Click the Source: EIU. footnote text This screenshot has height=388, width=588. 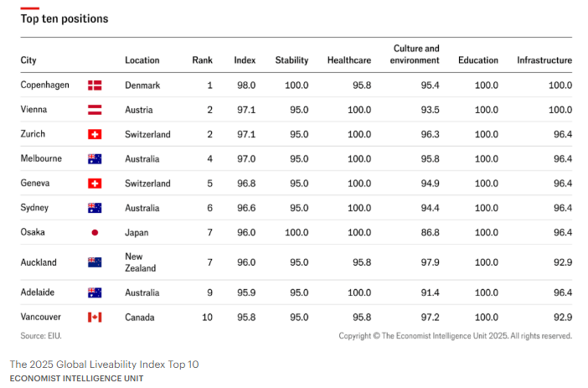point(41,335)
